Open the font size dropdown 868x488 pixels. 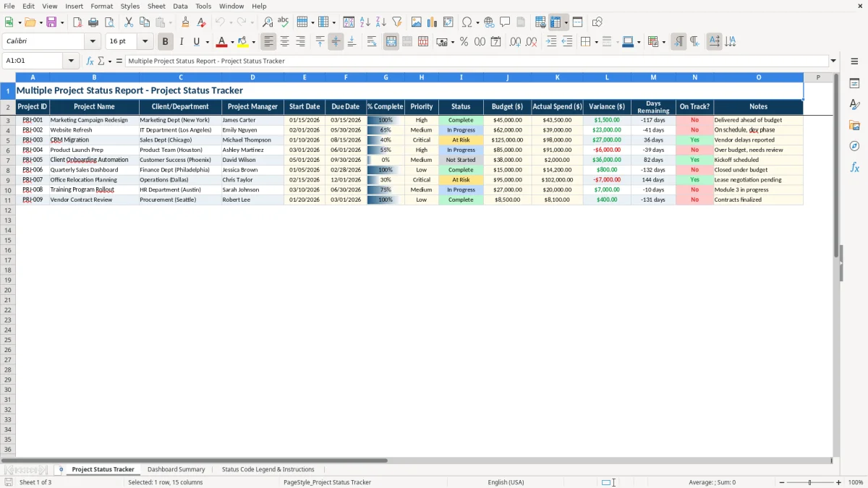point(145,42)
